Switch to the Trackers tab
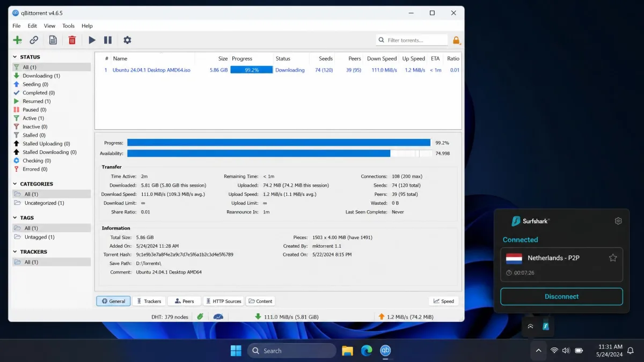Image resolution: width=644 pixels, height=362 pixels. pos(148,301)
